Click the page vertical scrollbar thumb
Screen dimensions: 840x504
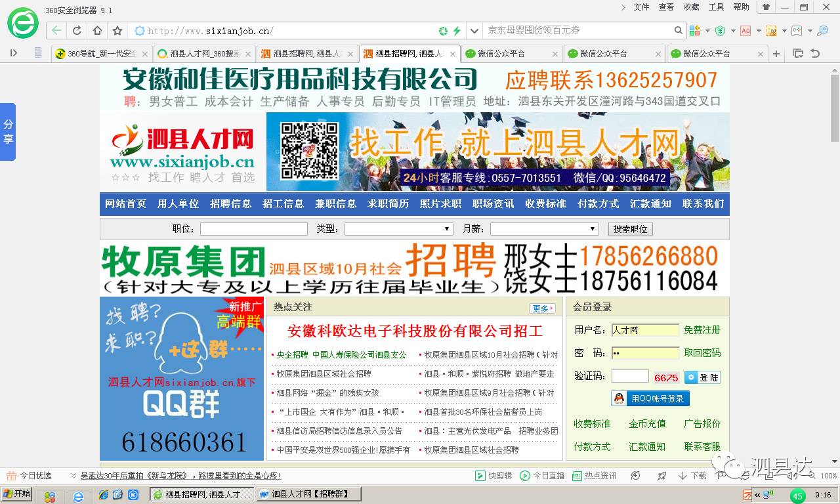tap(834, 108)
